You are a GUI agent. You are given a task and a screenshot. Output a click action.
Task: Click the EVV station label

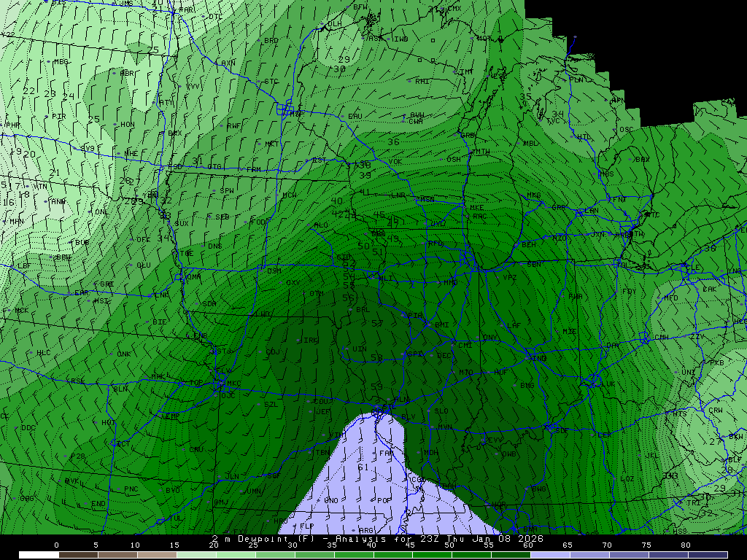pos(495,440)
